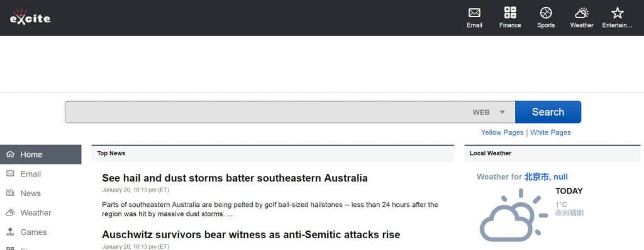Click the Excite logo
The height and width of the screenshot is (250, 644).
pyautogui.click(x=30, y=17)
